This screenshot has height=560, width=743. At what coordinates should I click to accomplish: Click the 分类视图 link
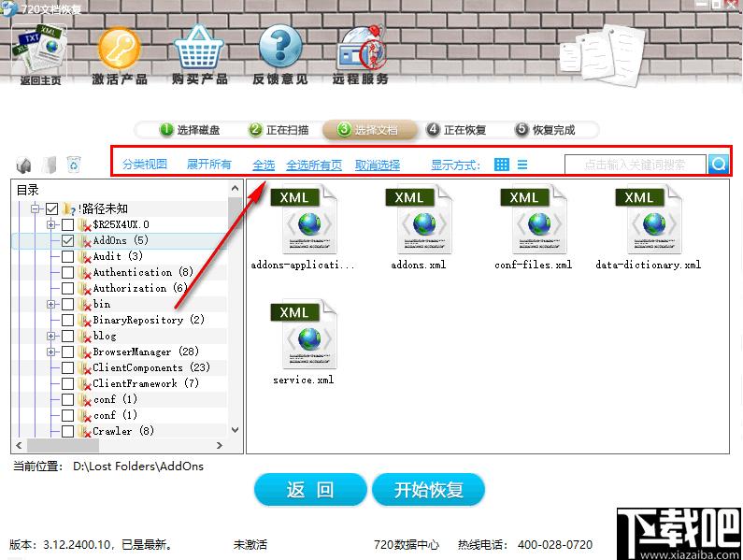(145, 165)
